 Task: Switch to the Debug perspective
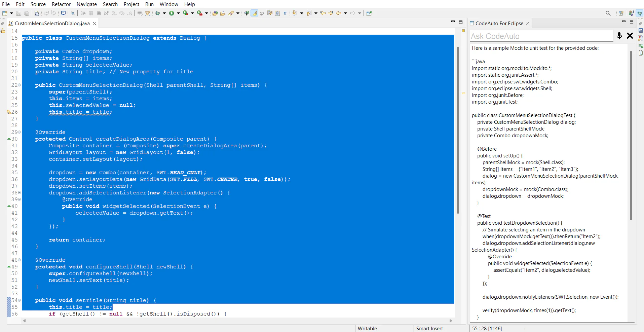pos(640,13)
